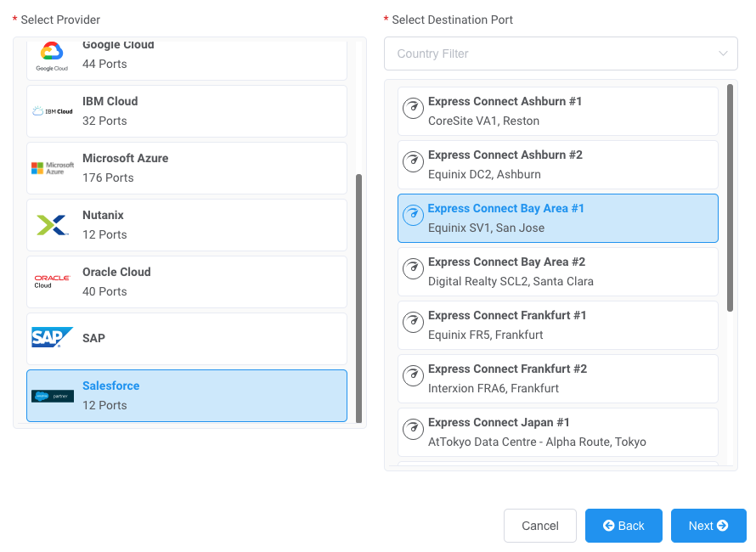The image size is (756, 552).
Task: Select the Nutanix provider name
Action: click(103, 215)
